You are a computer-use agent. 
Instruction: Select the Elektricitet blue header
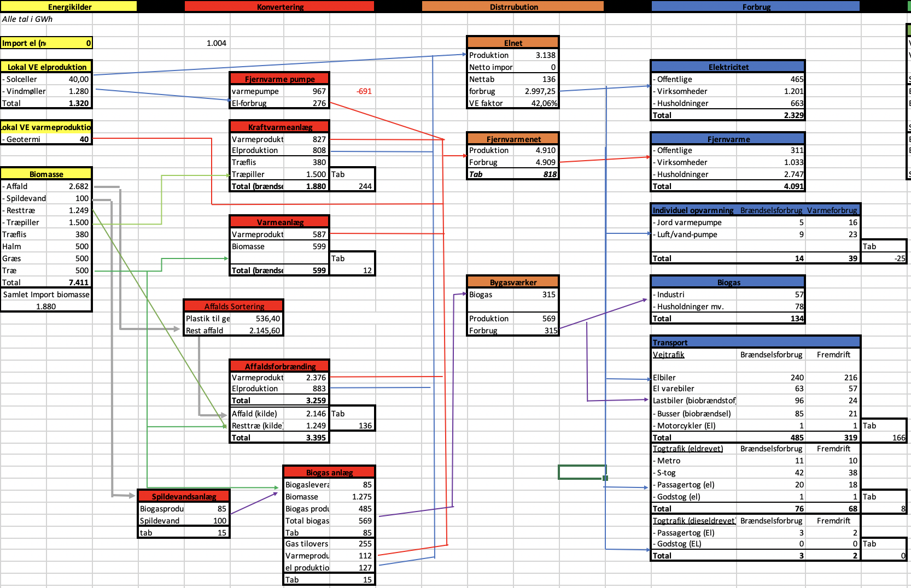pos(728,67)
